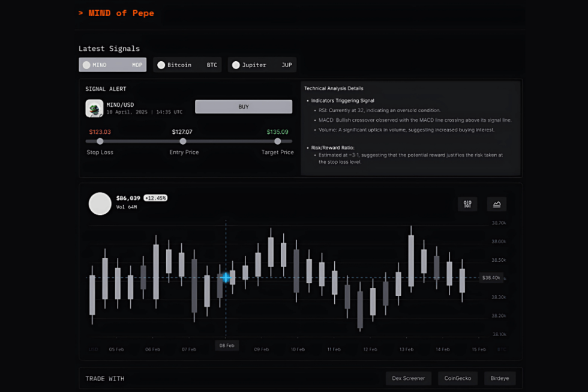Click the MIND/USD Pepe avatar icon

(94, 108)
